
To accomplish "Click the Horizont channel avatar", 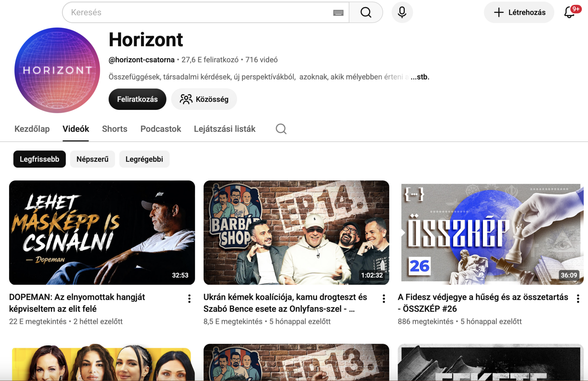I will point(57,70).
